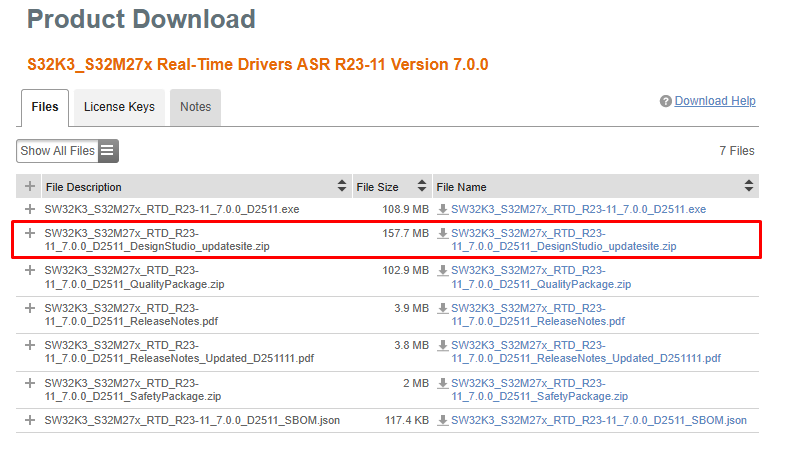Expand the D2511.exe row details

point(30,209)
